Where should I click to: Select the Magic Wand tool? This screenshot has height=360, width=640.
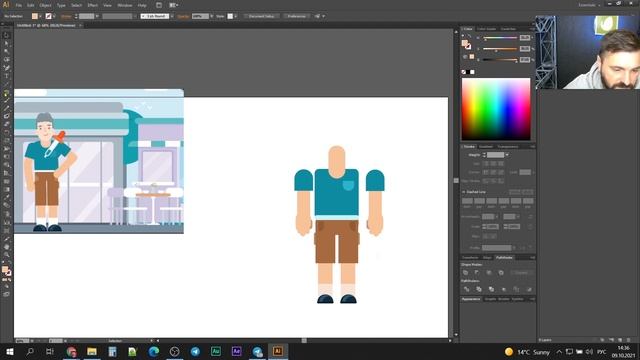6,52
